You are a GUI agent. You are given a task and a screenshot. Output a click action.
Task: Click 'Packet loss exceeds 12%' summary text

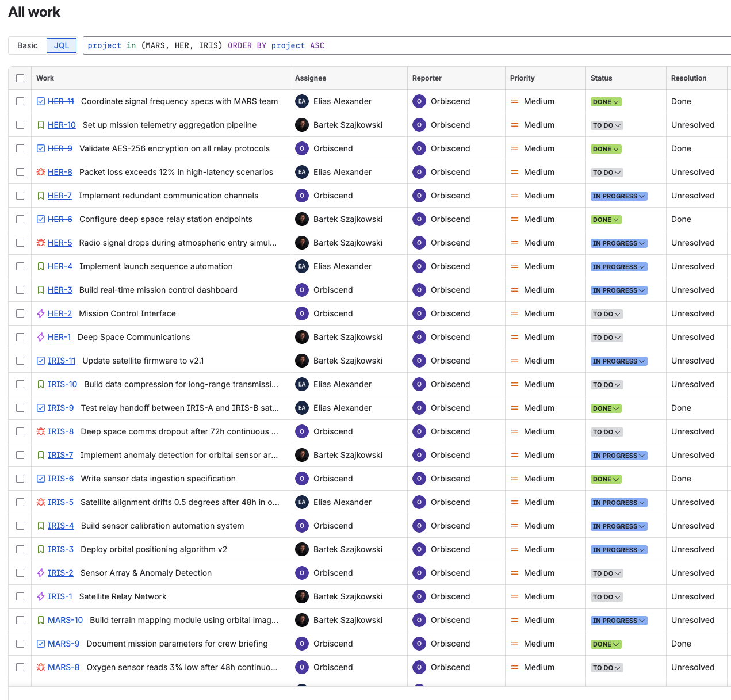click(176, 172)
